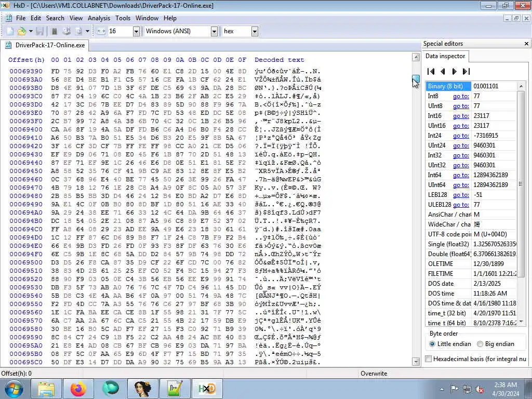The image size is (532, 399).
Task: Click the Open disk image toolbar icon
Action: 79,31
